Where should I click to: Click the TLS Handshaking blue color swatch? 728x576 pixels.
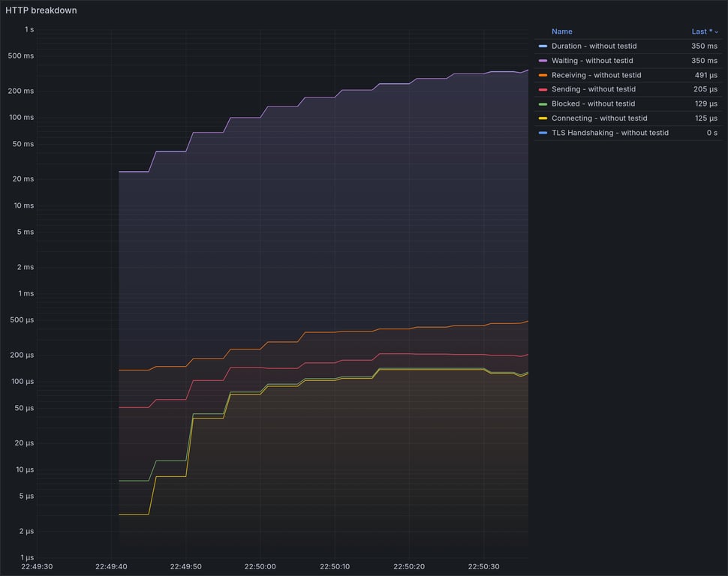coord(543,132)
